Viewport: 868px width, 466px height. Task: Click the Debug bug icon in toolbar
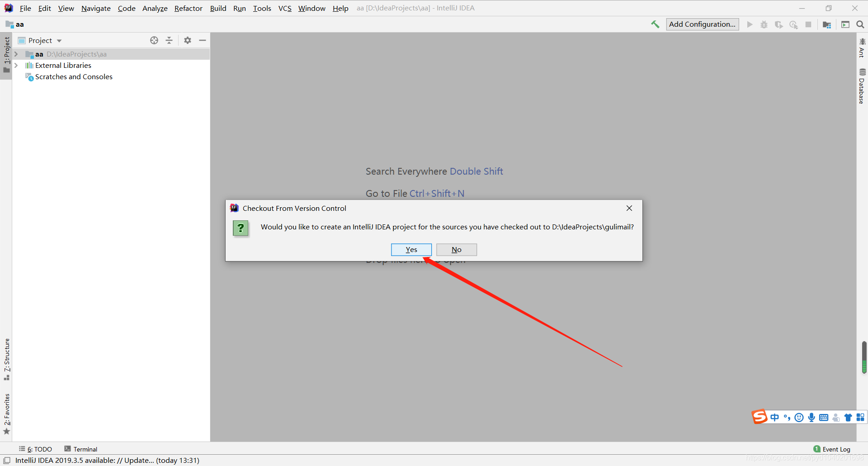coord(764,24)
